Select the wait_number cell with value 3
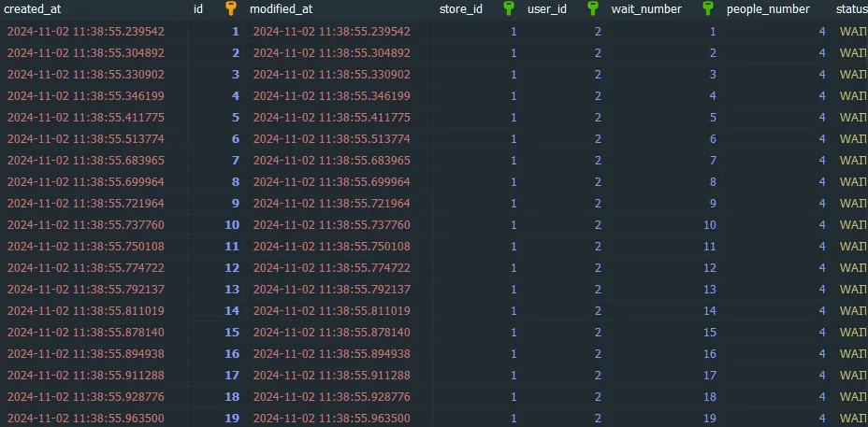Viewport: 868px width, 427px height. [x=713, y=75]
